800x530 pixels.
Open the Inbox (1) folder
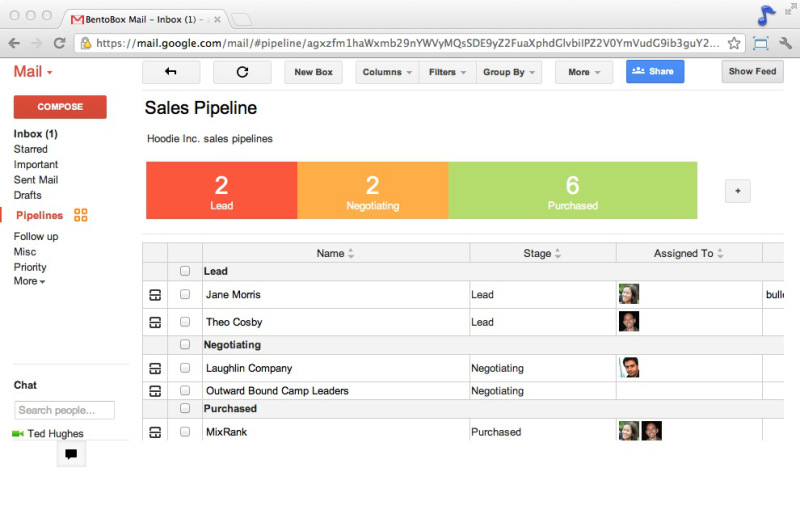point(35,134)
